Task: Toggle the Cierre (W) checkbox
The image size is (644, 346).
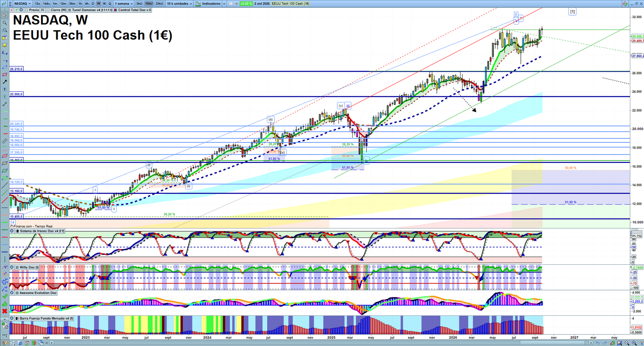Action: pos(48,10)
